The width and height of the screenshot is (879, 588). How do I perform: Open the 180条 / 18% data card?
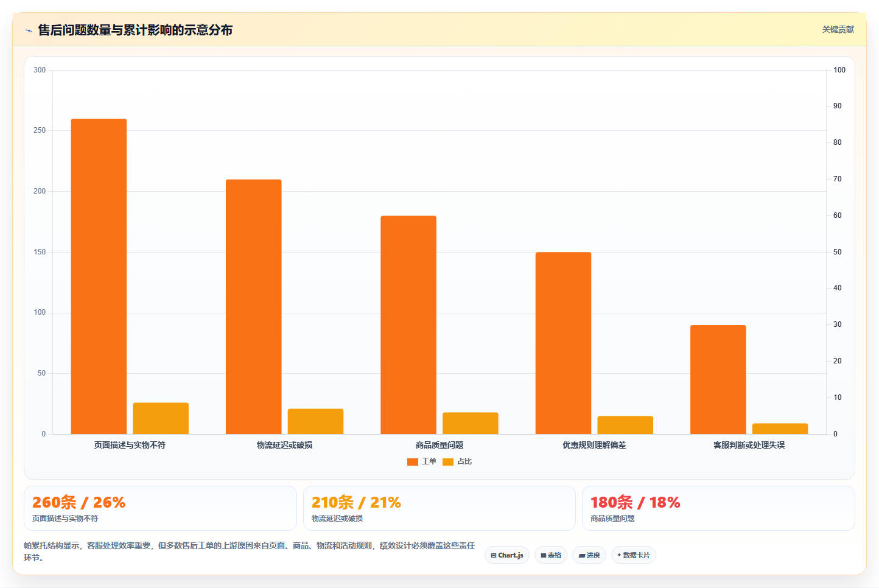[718, 508]
